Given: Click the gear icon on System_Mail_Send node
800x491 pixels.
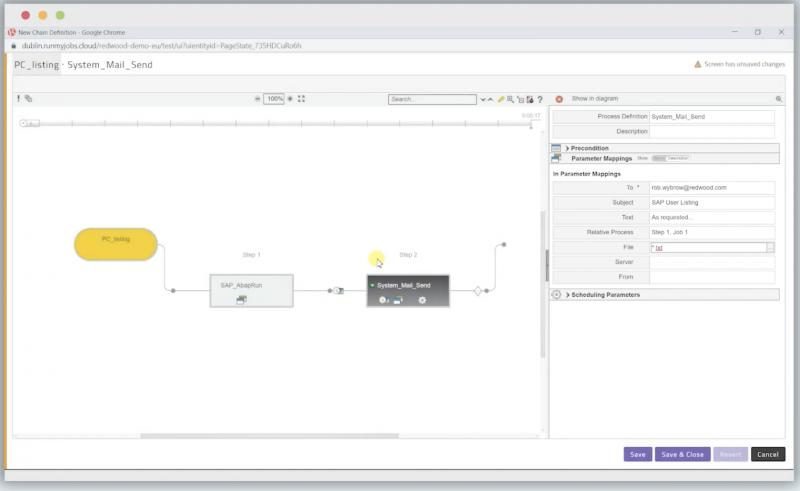Looking at the screenshot, I should pyautogui.click(x=422, y=300).
